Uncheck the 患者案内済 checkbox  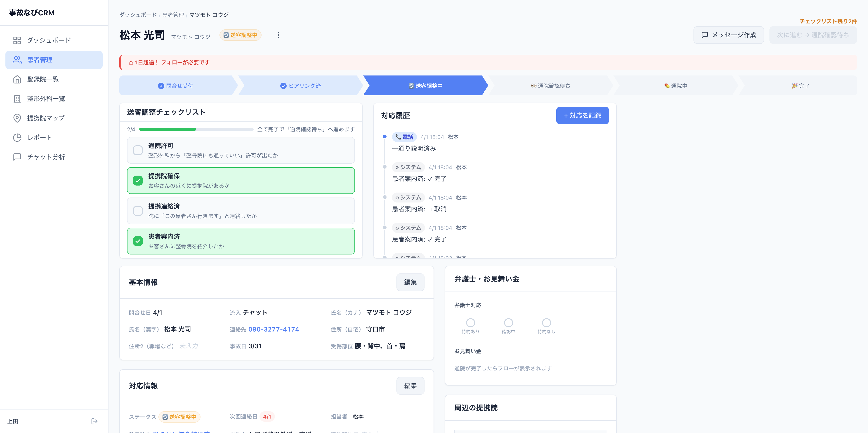point(138,241)
